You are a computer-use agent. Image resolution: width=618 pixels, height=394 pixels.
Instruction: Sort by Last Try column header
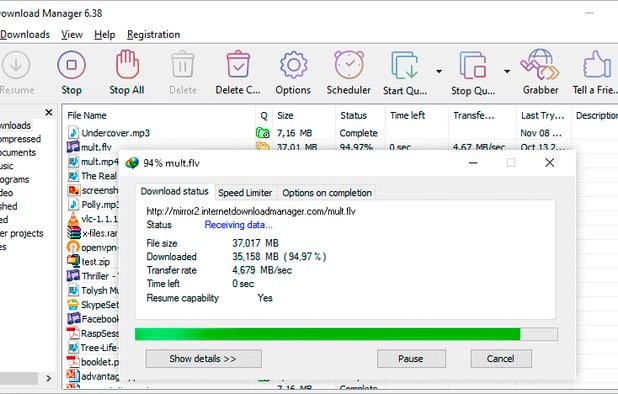(x=543, y=115)
